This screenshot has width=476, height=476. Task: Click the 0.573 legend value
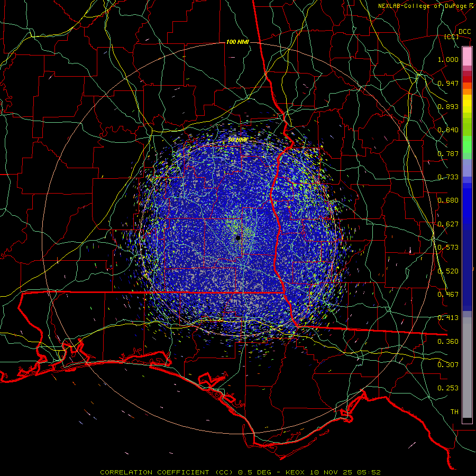[x=448, y=248]
